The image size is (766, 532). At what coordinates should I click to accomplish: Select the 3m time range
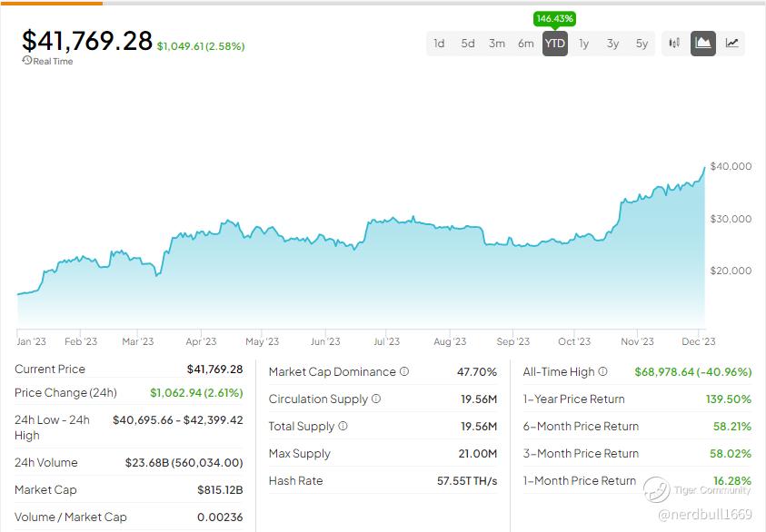pyautogui.click(x=497, y=44)
